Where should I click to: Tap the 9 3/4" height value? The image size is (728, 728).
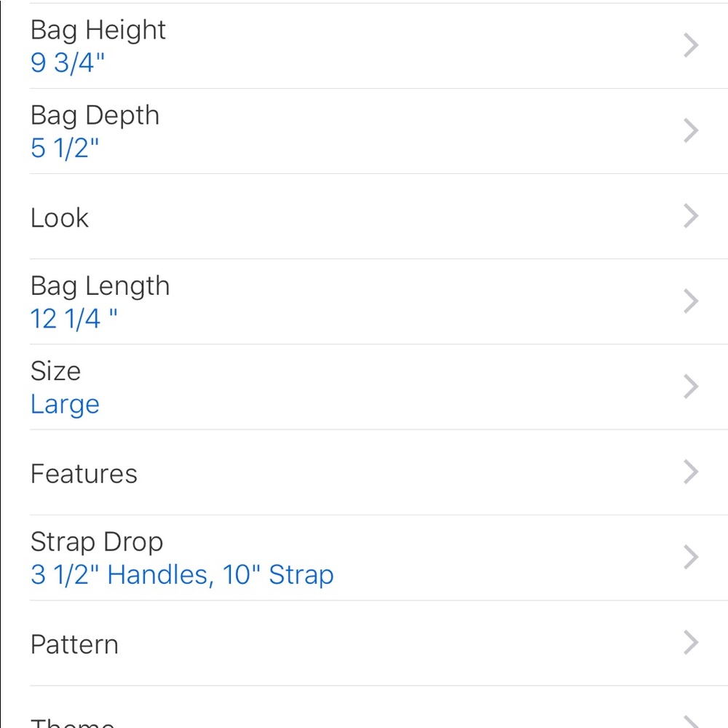(68, 63)
